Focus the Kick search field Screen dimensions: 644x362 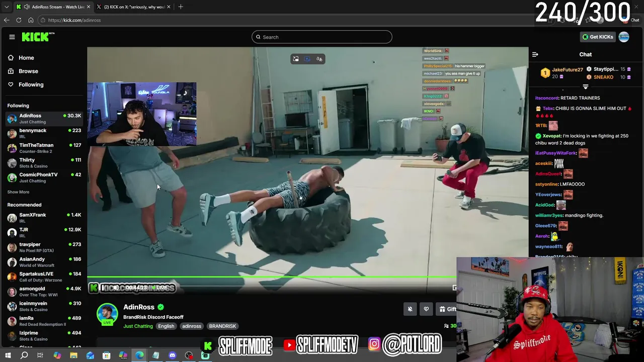[x=322, y=37]
